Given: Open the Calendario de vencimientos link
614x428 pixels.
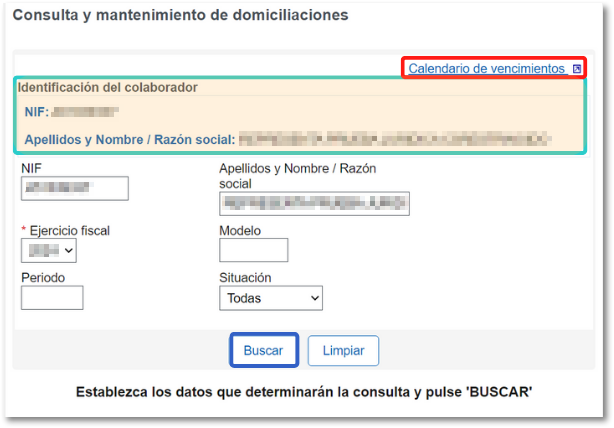Looking at the screenshot, I should 486,68.
